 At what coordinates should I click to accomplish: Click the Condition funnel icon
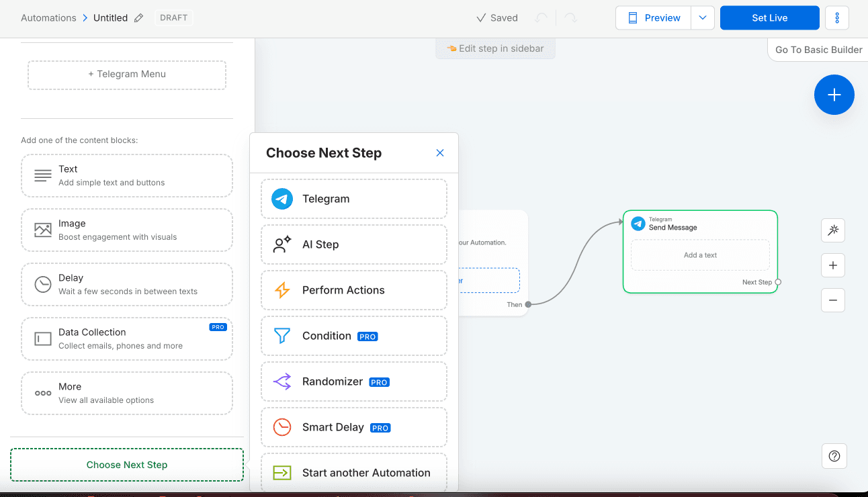(282, 336)
